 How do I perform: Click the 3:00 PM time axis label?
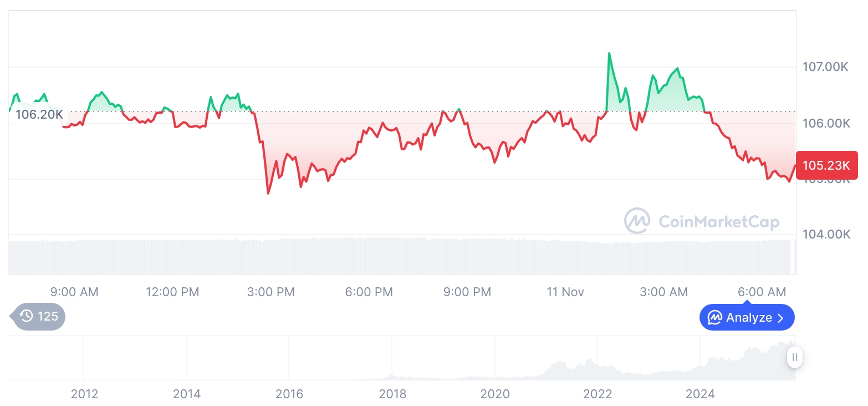pos(271,292)
